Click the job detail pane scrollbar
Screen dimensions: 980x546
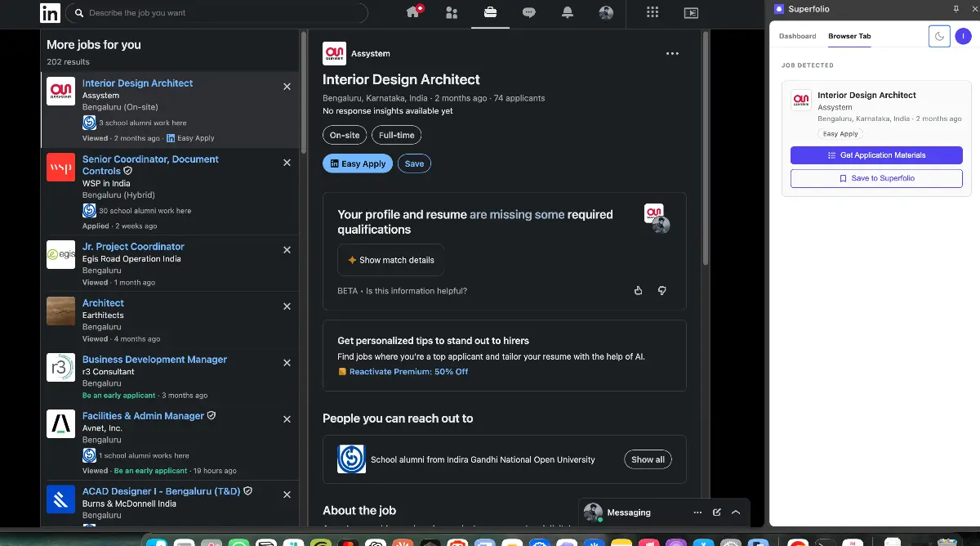click(x=706, y=147)
